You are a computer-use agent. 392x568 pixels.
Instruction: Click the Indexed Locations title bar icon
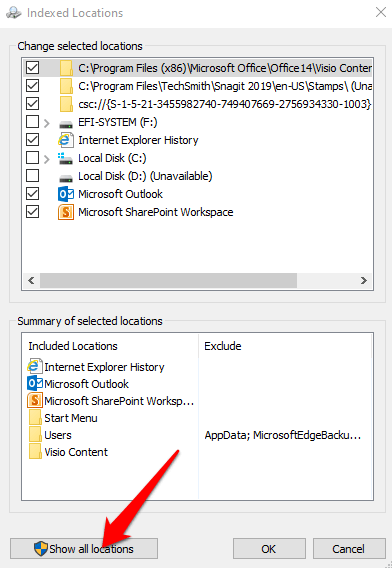tap(13, 13)
